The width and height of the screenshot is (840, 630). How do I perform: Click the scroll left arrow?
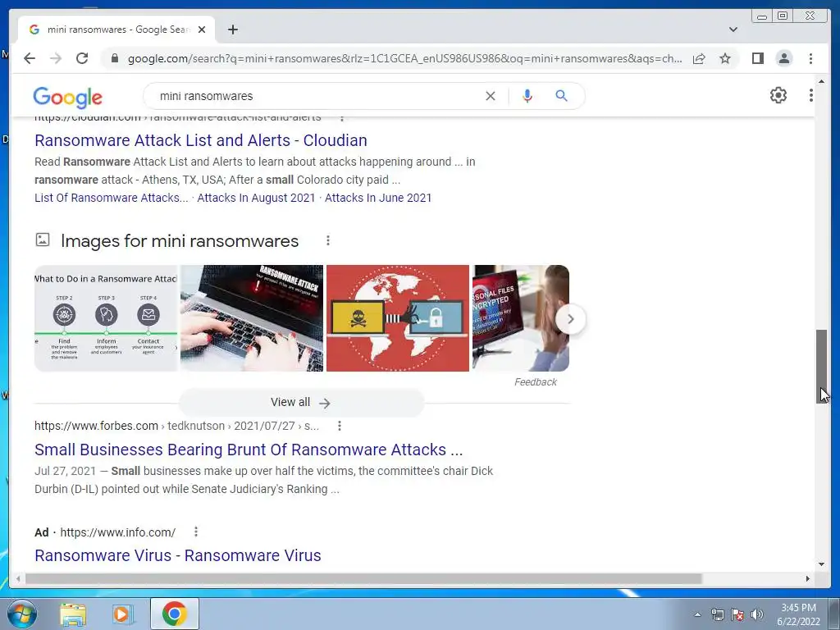pos(18,578)
